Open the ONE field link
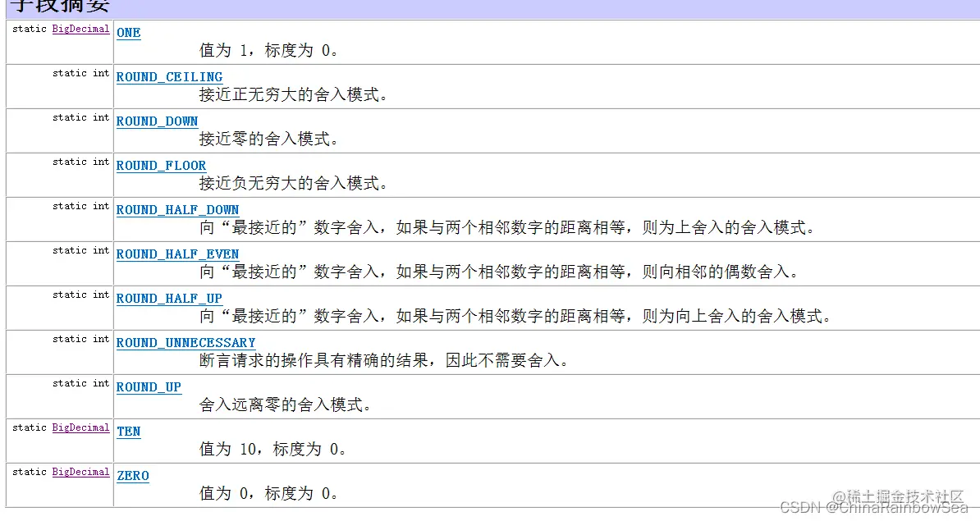The image size is (980, 521). click(129, 33)
